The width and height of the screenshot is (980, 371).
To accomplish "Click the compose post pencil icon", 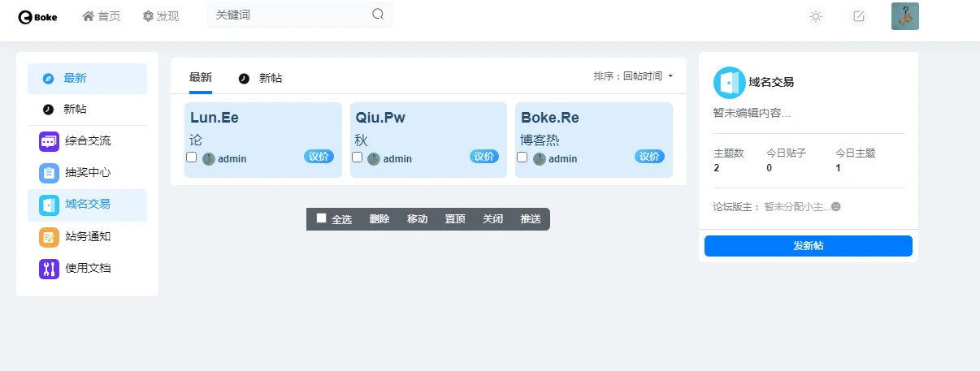I will [858, 16].
